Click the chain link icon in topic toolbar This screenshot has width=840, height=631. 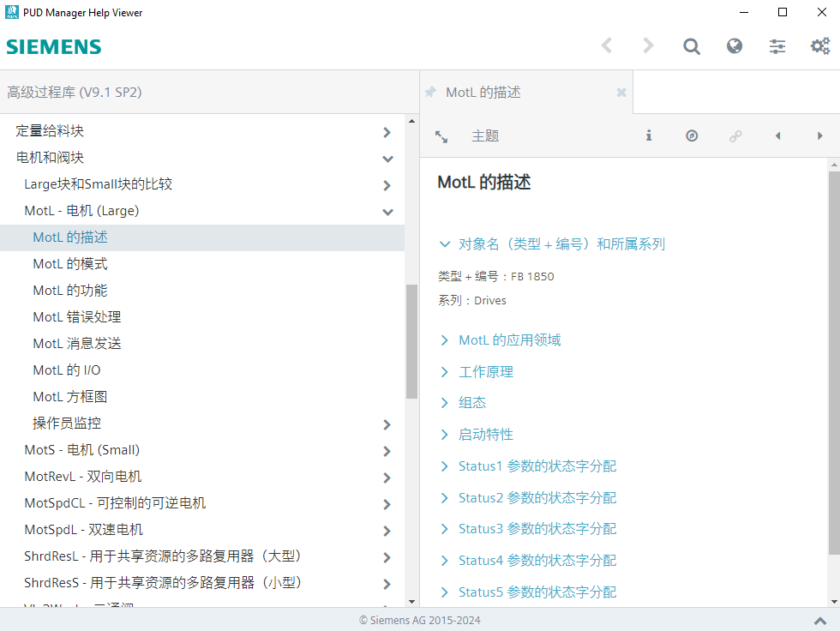[x=735, y=136]
